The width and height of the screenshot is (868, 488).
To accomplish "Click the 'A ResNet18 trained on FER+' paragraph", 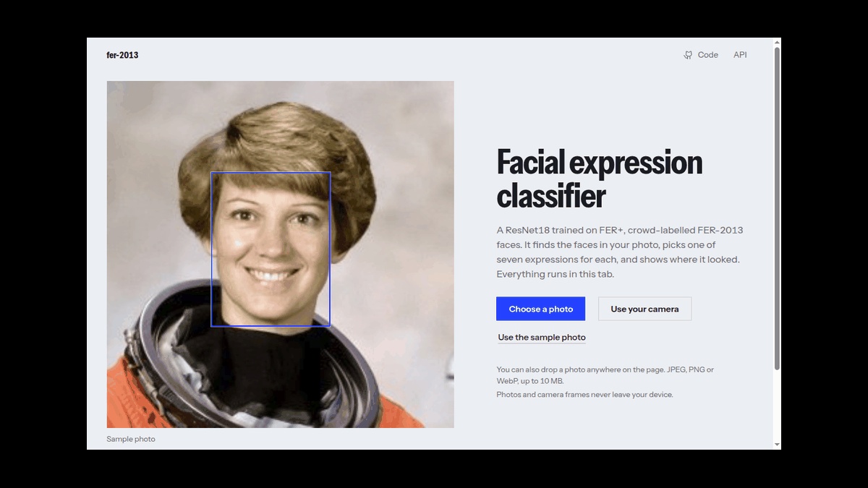I will (x=620, y=252).
